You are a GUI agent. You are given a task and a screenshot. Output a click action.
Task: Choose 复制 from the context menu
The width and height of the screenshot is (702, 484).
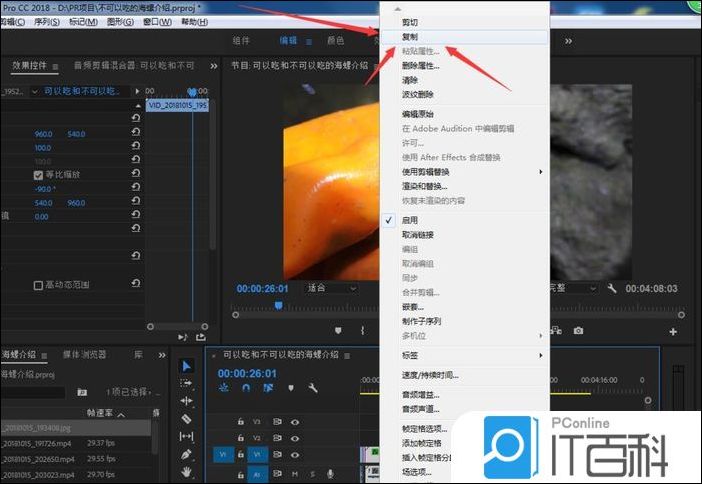point(411,35)
